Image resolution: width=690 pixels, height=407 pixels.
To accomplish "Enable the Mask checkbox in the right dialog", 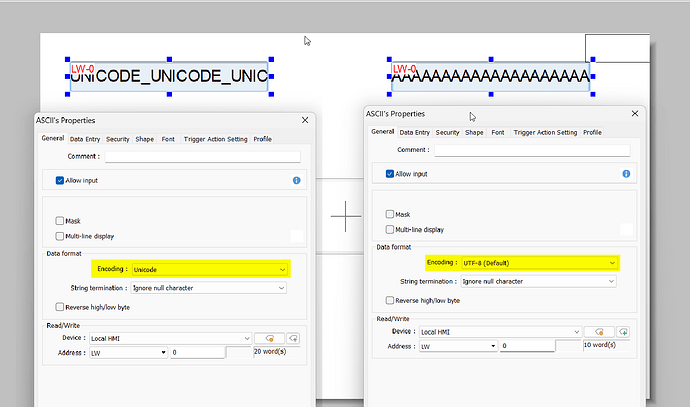I will pos(389,214).
